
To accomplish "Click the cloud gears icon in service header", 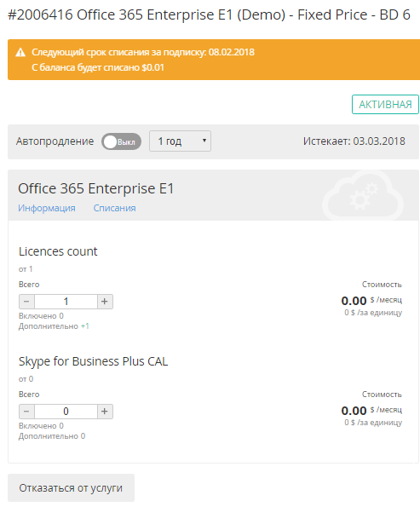I will 363,195.
